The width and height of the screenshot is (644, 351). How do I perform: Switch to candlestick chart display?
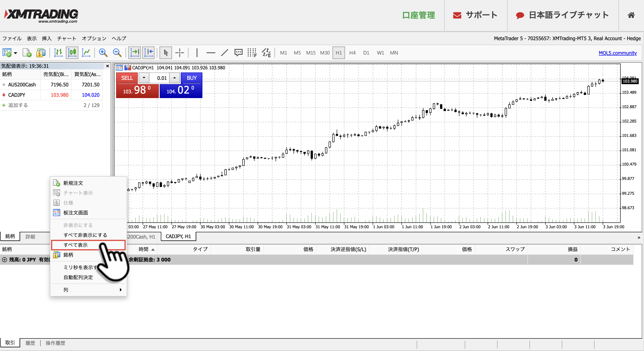point(72,53)
